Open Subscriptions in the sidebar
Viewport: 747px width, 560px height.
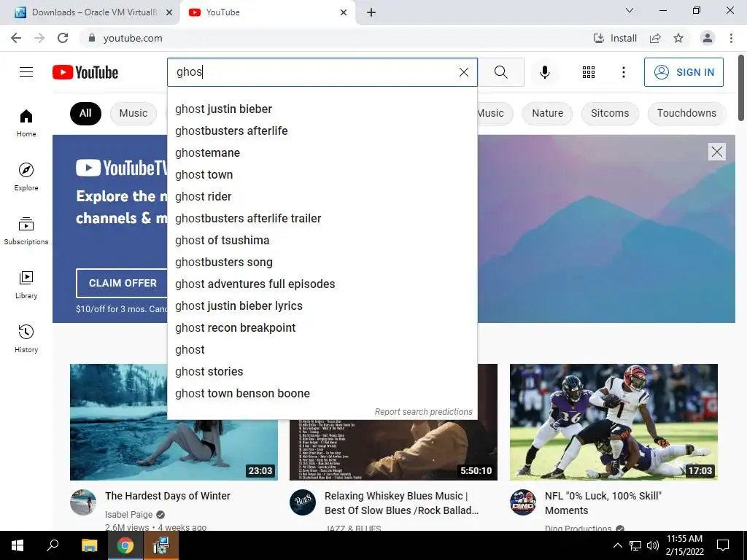(x=26, y=231)
